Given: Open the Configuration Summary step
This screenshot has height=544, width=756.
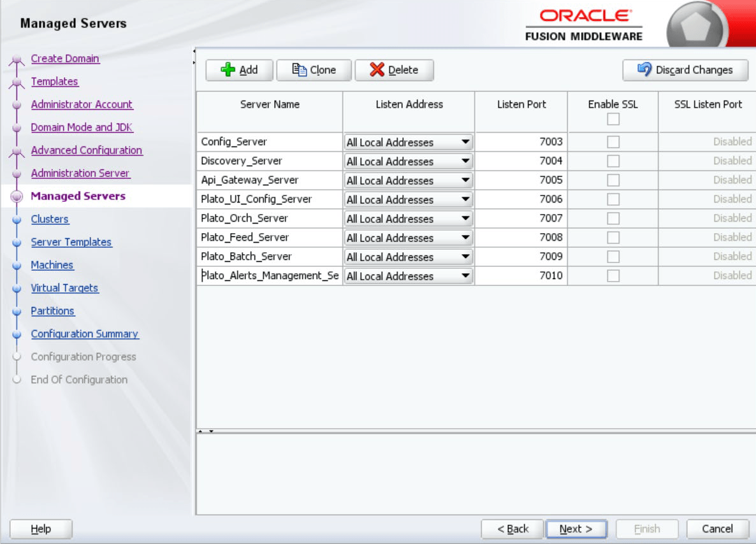Looking at the screenshot, I should pyautogui.click(x=84, y=334).
